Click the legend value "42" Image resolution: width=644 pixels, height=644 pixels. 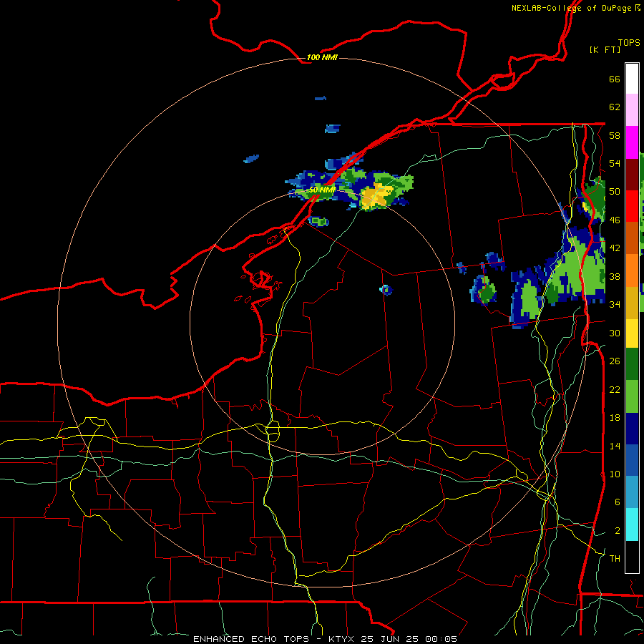tap(615, 248)
